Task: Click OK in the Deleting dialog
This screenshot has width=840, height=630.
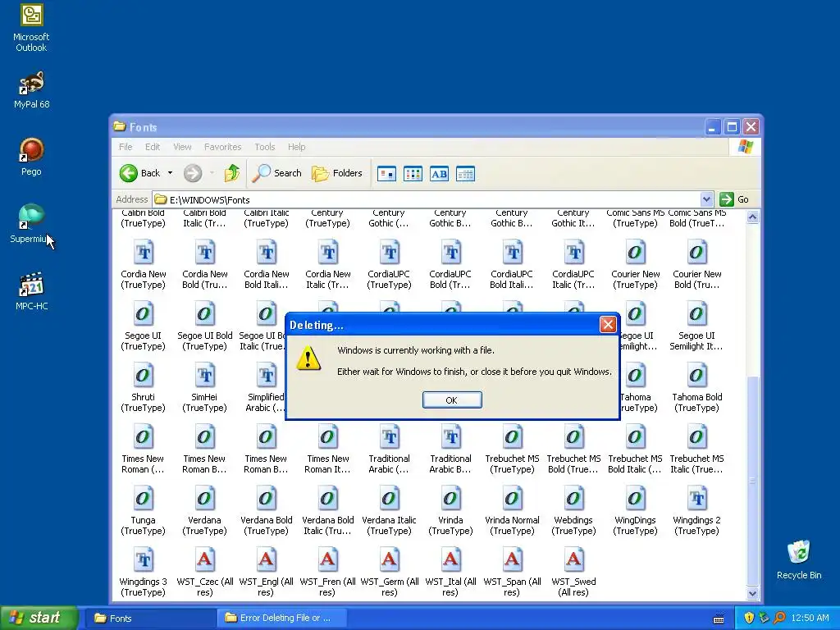Action: coord(452,399)
